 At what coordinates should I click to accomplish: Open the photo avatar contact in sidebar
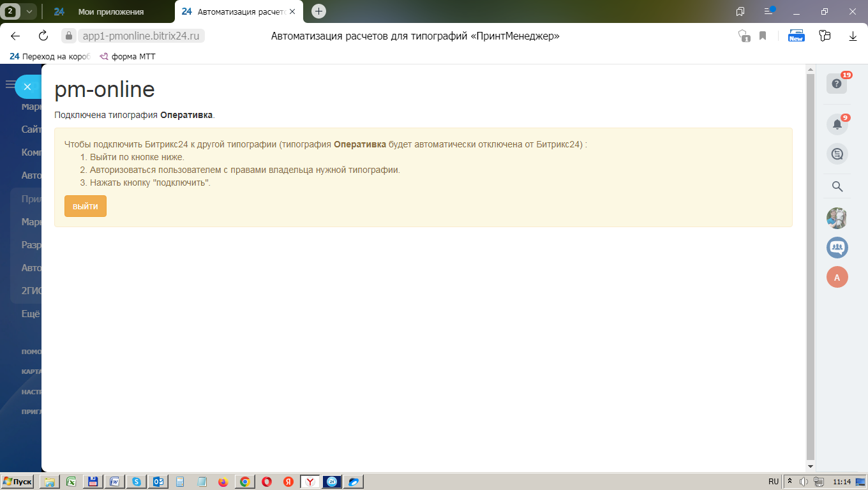point(837,218)
